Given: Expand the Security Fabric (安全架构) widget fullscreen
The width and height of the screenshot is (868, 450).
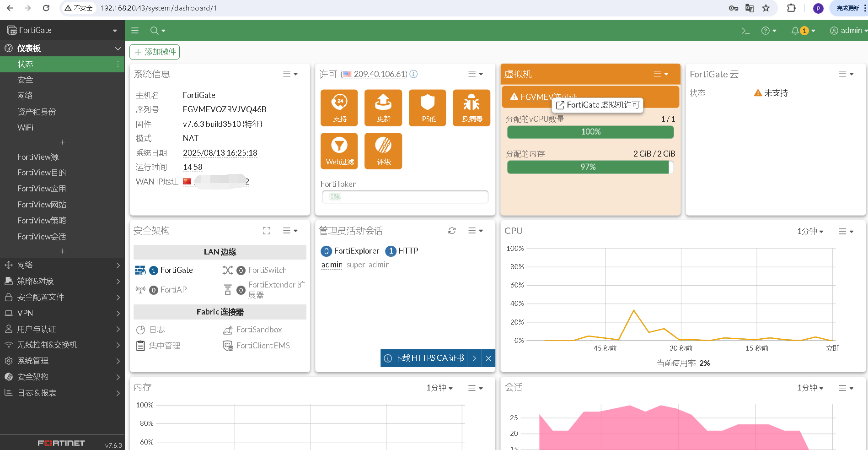Looking at the screenshot, I should [x=267, y=231].
